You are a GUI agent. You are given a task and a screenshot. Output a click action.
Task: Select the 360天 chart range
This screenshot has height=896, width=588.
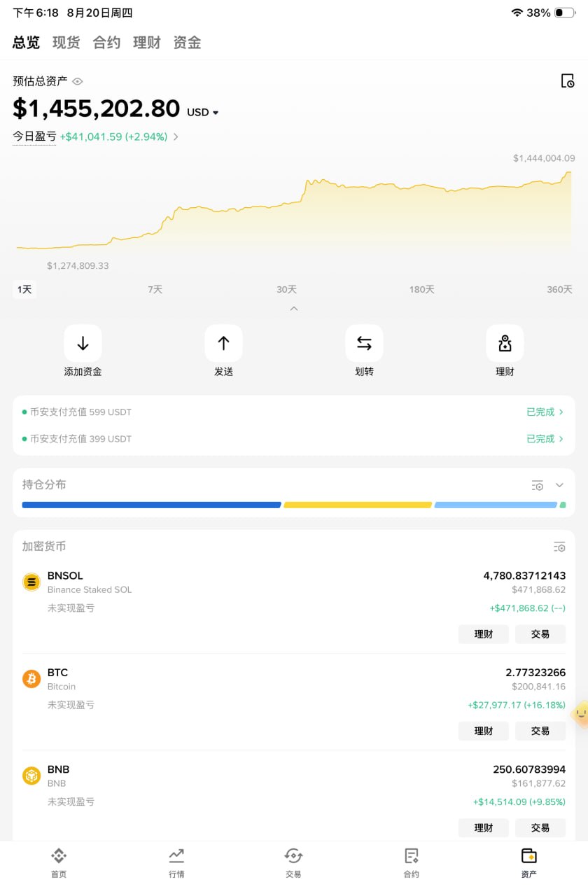(559, 289)
